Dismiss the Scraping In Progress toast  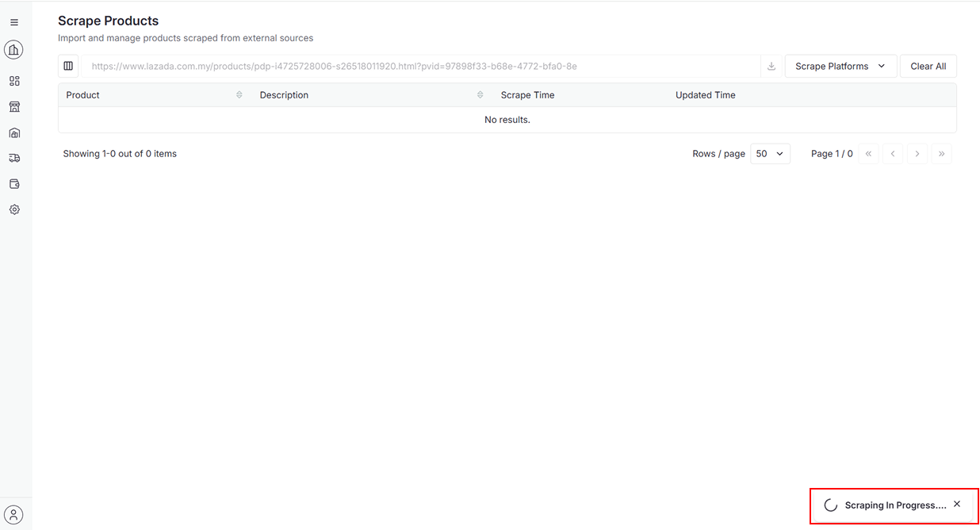click(957, 505)
